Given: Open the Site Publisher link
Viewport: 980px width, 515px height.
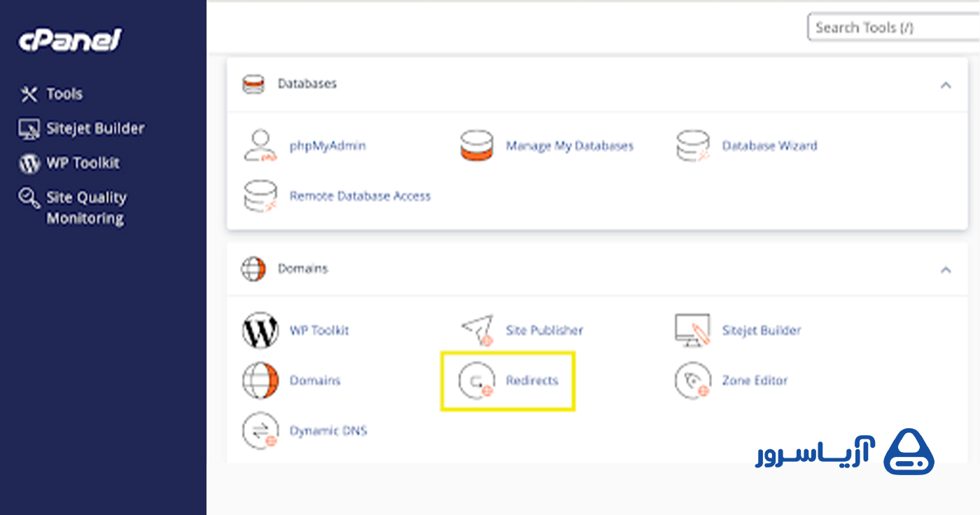Looking at the screenshot, I should (x=545, y=330).
